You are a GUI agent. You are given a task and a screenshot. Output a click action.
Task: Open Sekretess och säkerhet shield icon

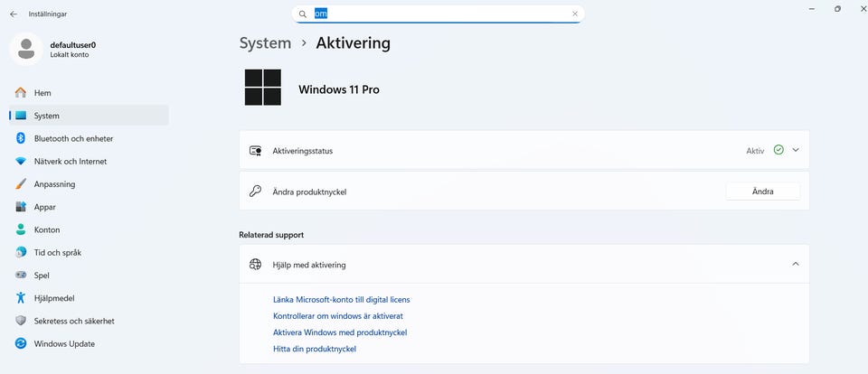21,321
